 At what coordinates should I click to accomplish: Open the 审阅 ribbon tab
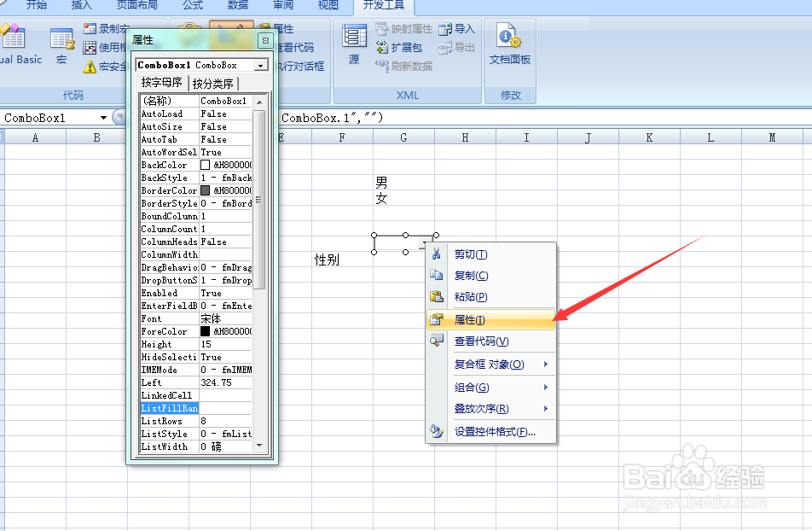click(283, 5)
